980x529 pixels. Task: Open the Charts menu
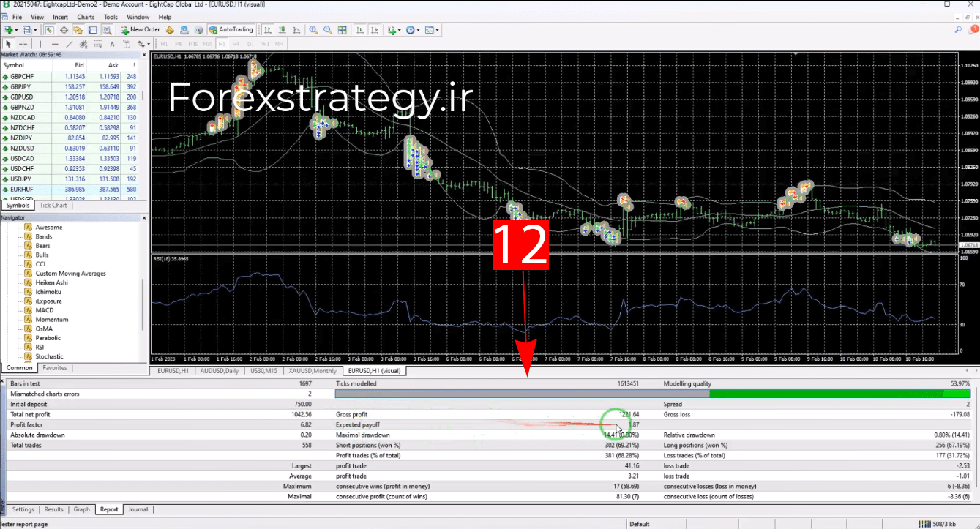86,17
